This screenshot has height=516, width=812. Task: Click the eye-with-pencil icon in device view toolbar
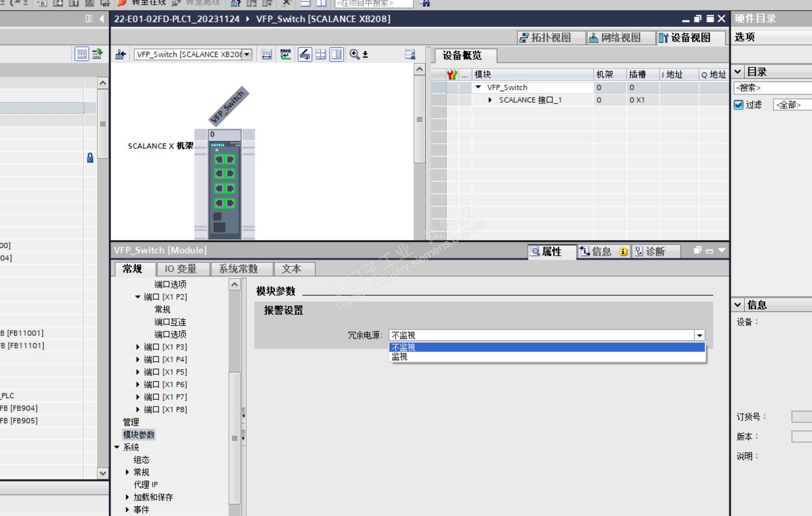point(305,54)
